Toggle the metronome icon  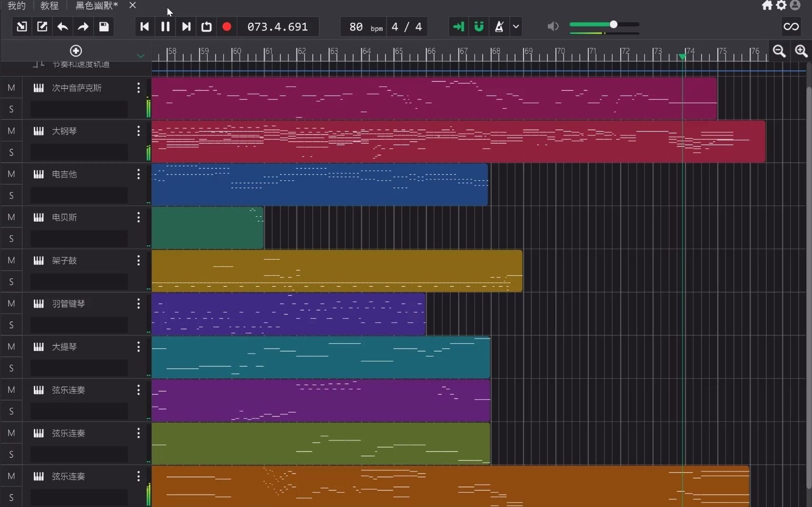499,27
